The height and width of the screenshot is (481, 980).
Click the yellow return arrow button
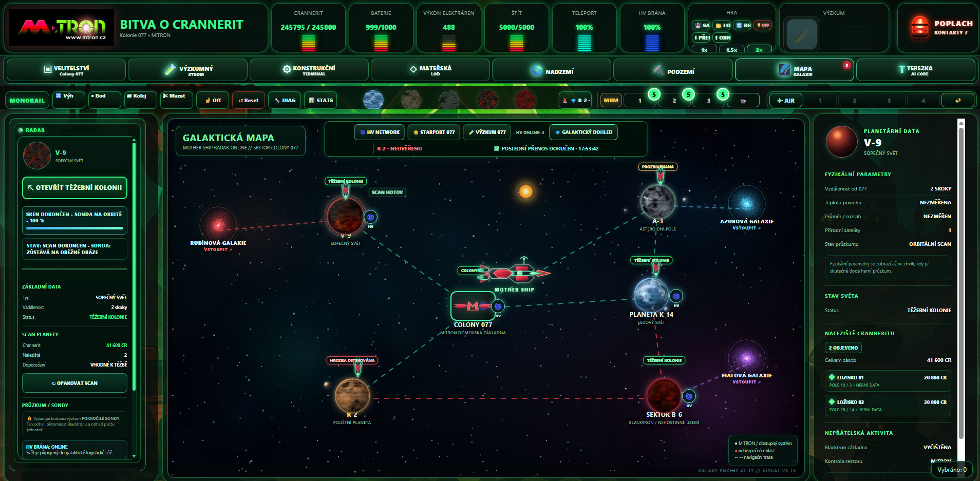coord(958,101)
